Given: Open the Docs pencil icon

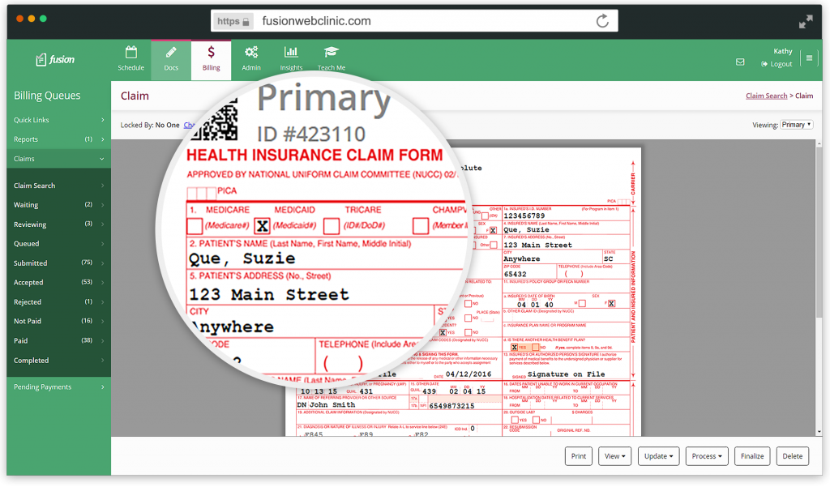Looking at the screenshot, I should [170, 52].
